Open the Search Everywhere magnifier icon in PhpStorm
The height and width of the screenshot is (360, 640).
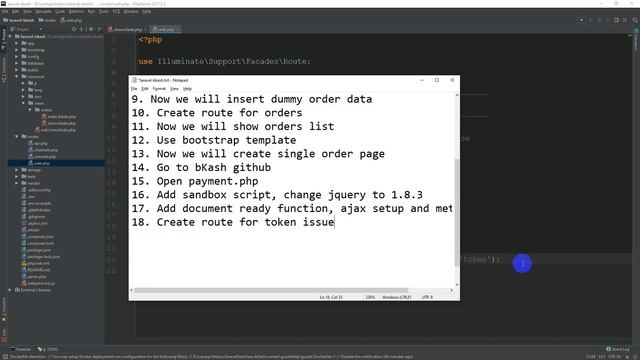(635, 20)
